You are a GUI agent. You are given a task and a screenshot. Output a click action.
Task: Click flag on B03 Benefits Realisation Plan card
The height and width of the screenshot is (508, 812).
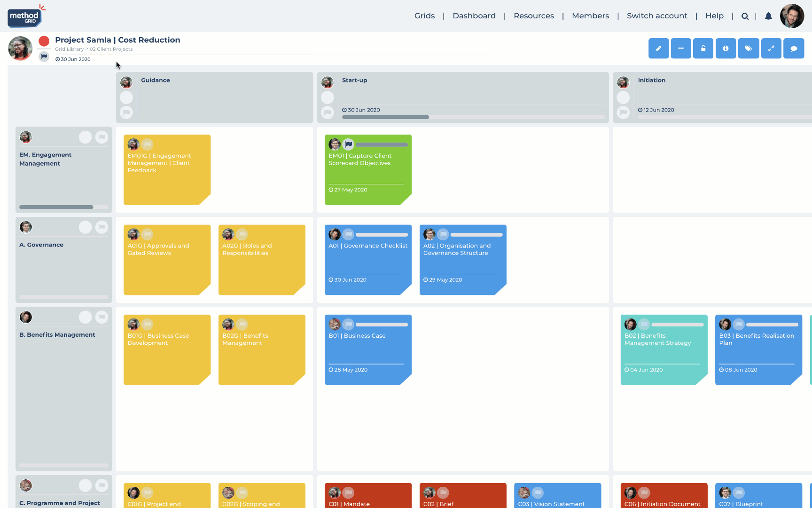(739, 324)
